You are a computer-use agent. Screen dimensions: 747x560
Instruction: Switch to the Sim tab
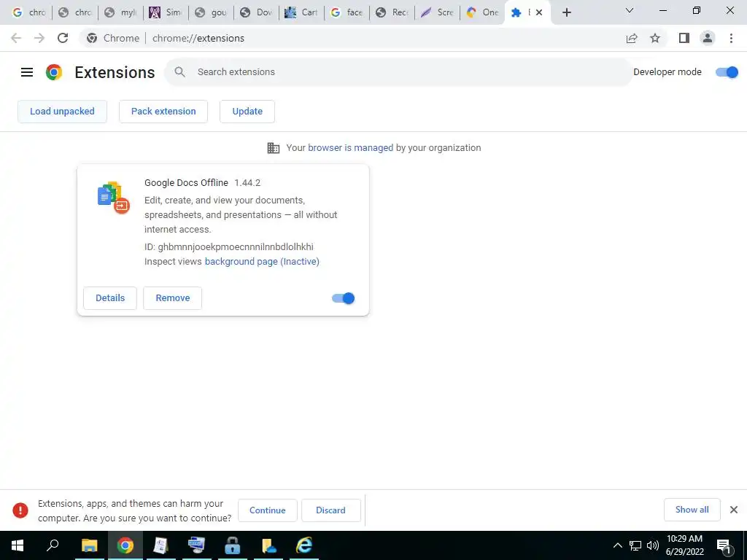[166, 12]
